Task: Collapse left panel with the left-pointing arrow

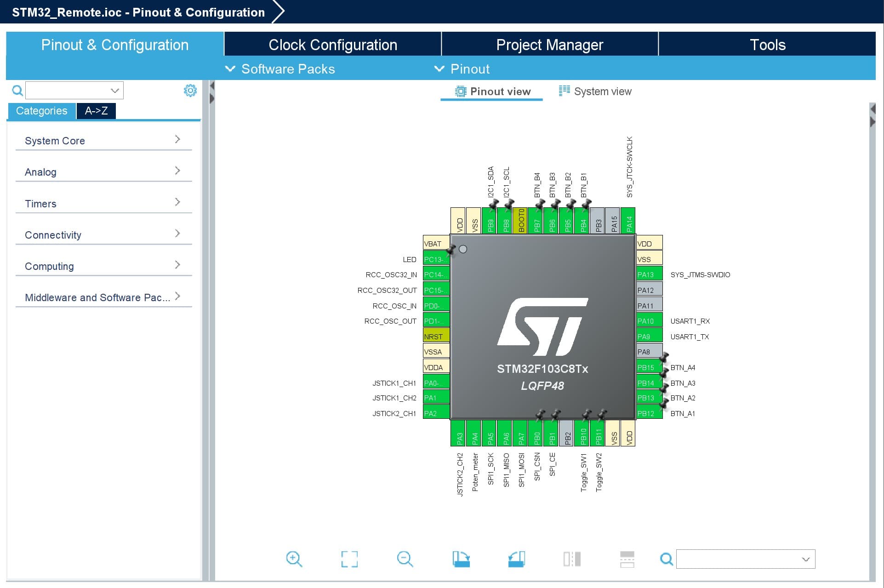Action: 212,86
